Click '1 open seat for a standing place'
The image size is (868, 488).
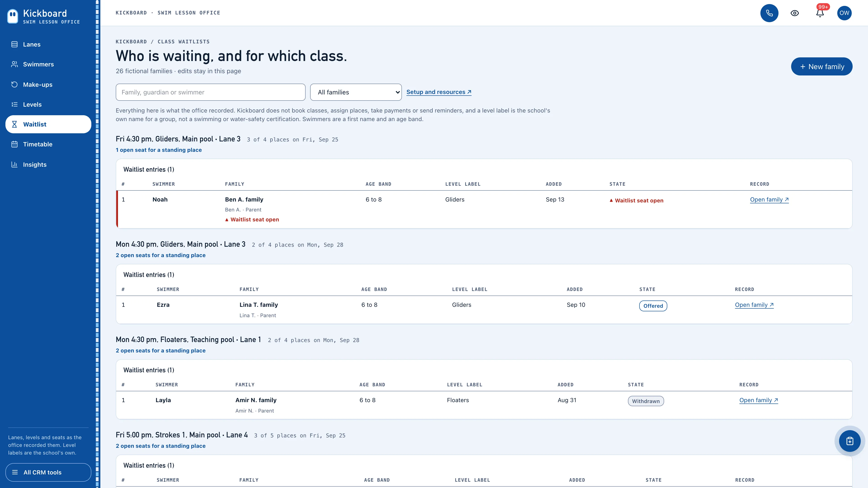159,150
